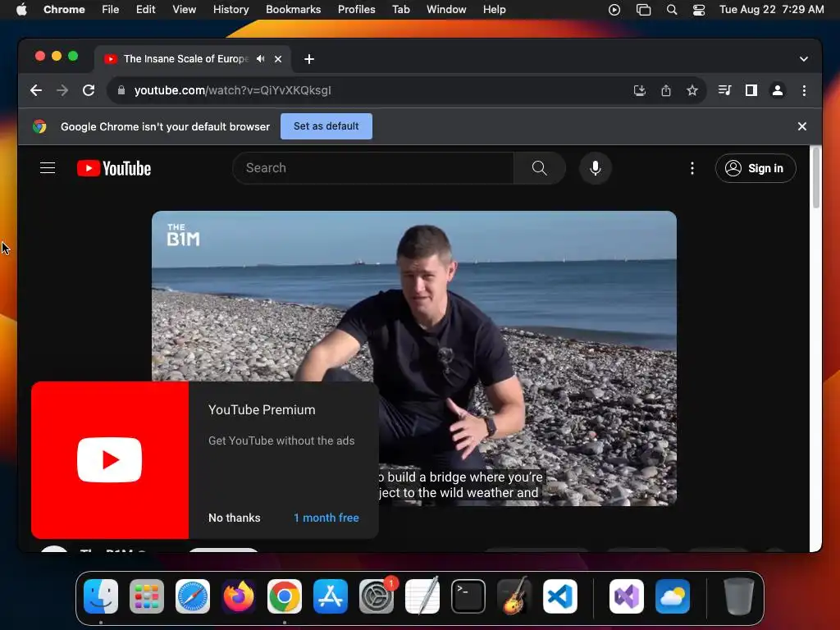The width and height of the screenshot is (840, 630).
Task: Expand the tab search chevron
Action: point(804,59)
